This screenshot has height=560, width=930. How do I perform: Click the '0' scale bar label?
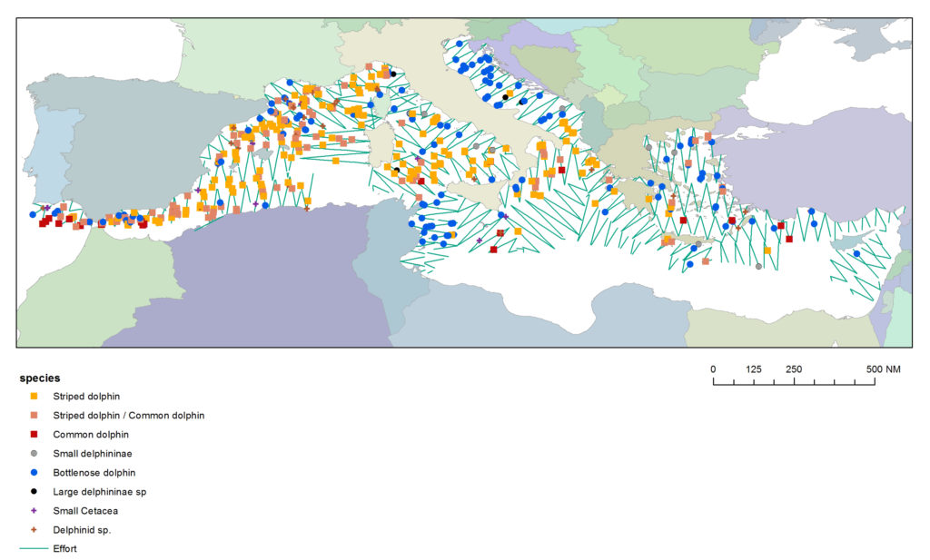pos(713,369)
